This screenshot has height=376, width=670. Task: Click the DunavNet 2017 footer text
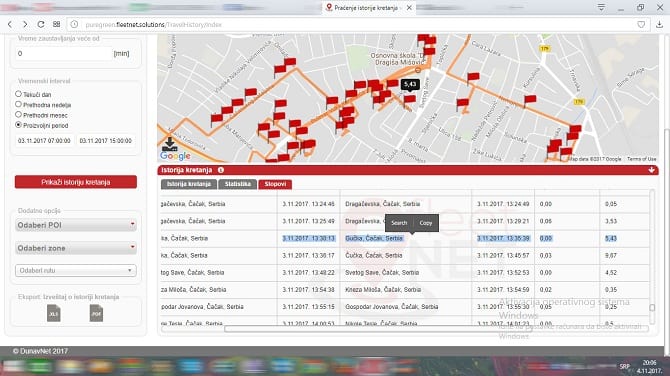tap(40, 351)
